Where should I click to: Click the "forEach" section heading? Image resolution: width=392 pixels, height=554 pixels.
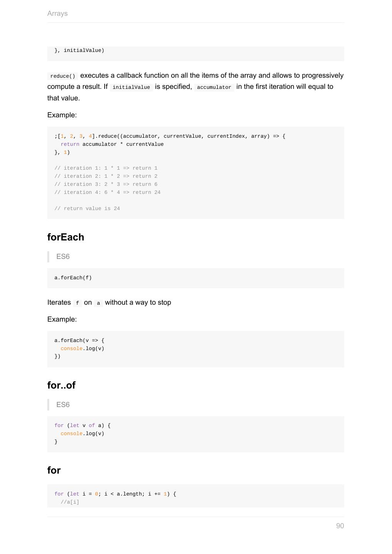[65, 237]
